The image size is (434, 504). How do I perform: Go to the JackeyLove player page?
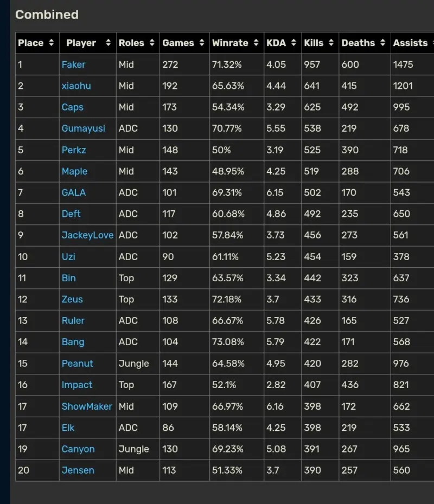pos(87,235)
